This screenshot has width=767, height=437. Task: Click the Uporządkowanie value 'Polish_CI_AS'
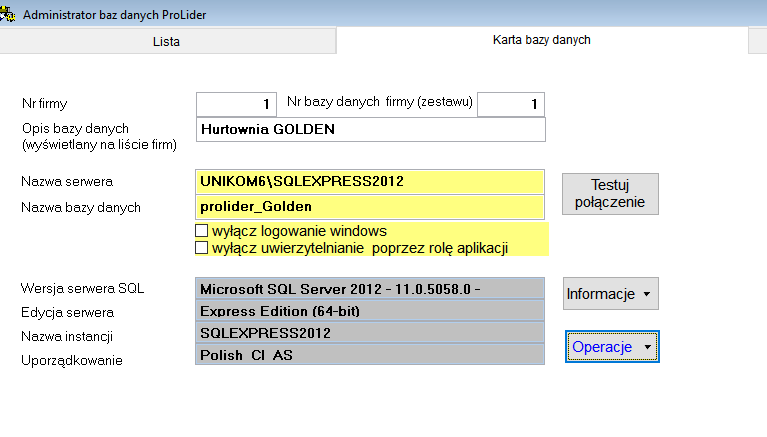tap(370, 355)
